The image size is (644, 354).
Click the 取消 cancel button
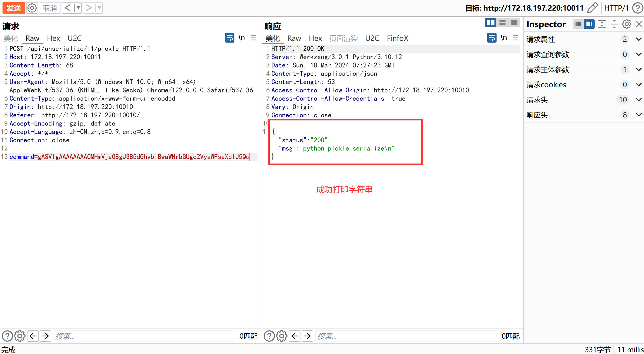tap(50, 8)
